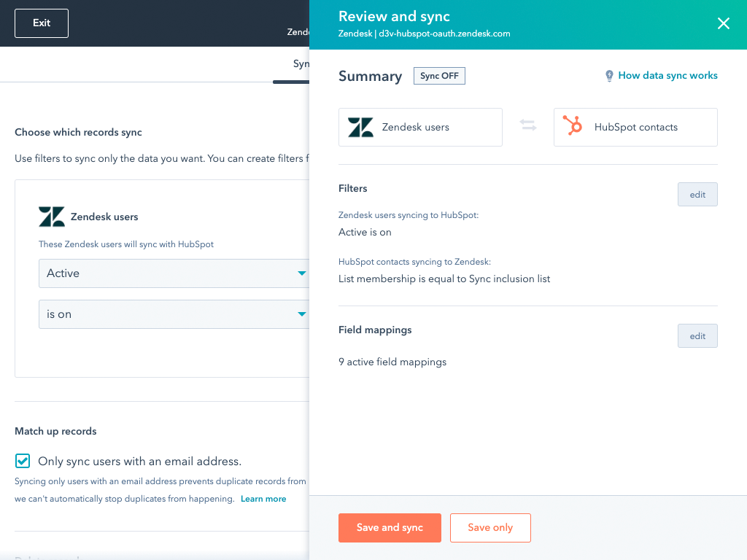This screenshot has width=747, height=560.
Task: Click Learn more about duplicate prevention
Action: click(x=263, y=498)
